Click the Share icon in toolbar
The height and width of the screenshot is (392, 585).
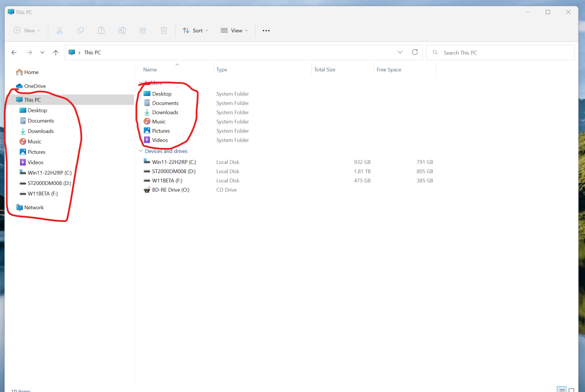143,31
